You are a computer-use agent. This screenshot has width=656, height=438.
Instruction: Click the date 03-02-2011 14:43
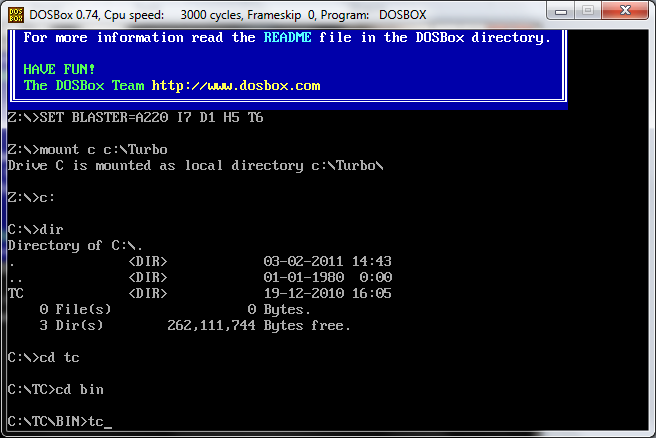pyautogui.click(x=328, y=261)
